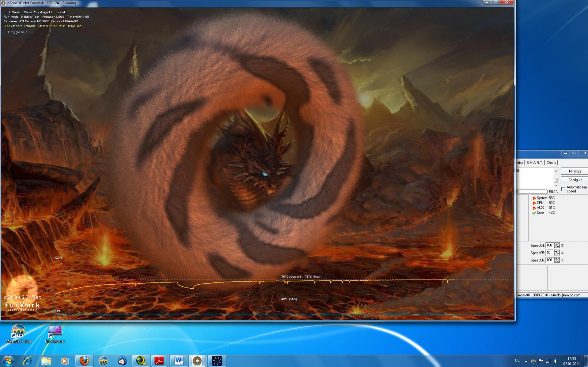Click the flame icon next to System
The height and width of the screenshot is (367, 588).
point(534,198)
